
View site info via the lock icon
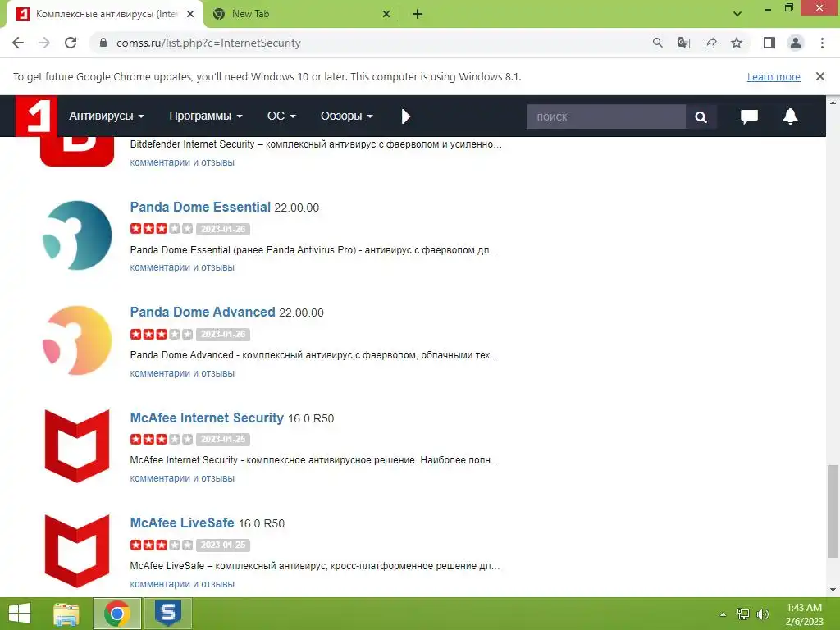(x=103, y=43)
